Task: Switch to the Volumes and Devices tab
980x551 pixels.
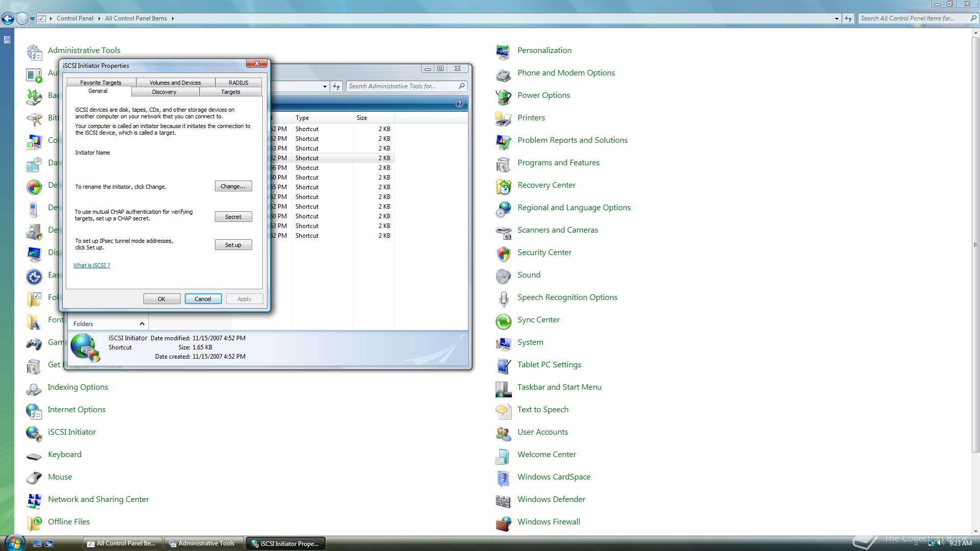Action: pyautogui.click(x=175, y=82)
